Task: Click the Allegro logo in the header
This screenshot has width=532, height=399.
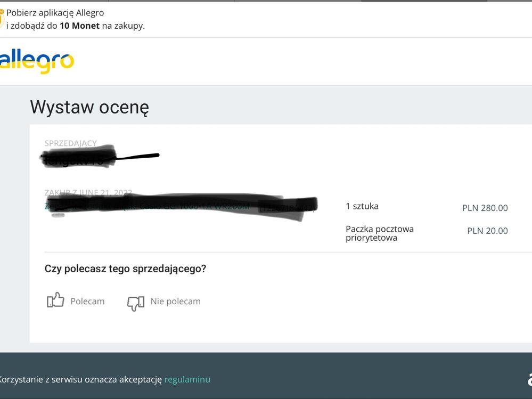Action: tap(37, 61)
